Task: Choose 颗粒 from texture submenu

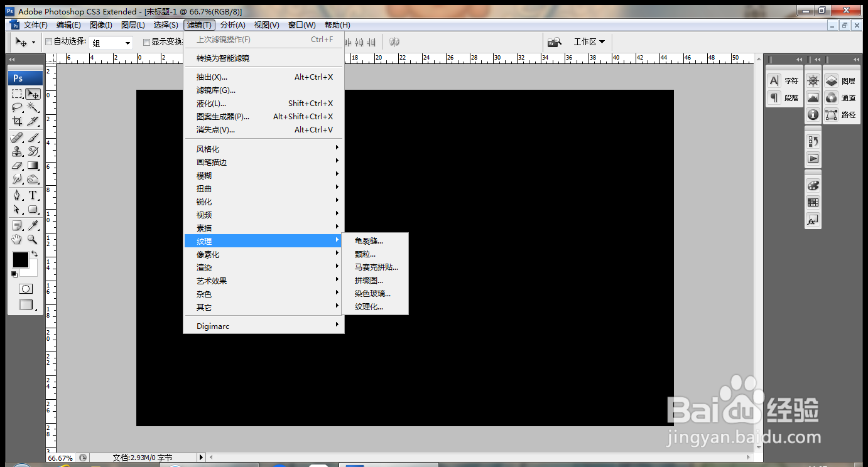Action: 375,254
